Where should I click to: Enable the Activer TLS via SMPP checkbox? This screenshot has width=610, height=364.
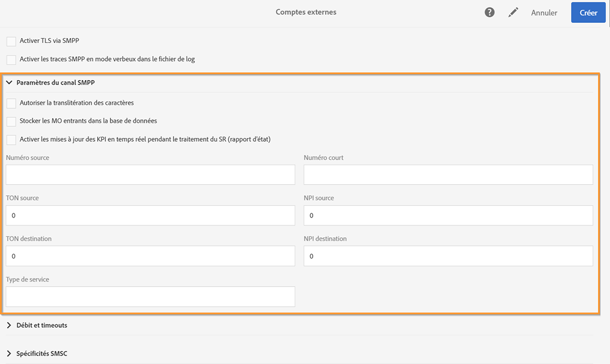point(11,41)
